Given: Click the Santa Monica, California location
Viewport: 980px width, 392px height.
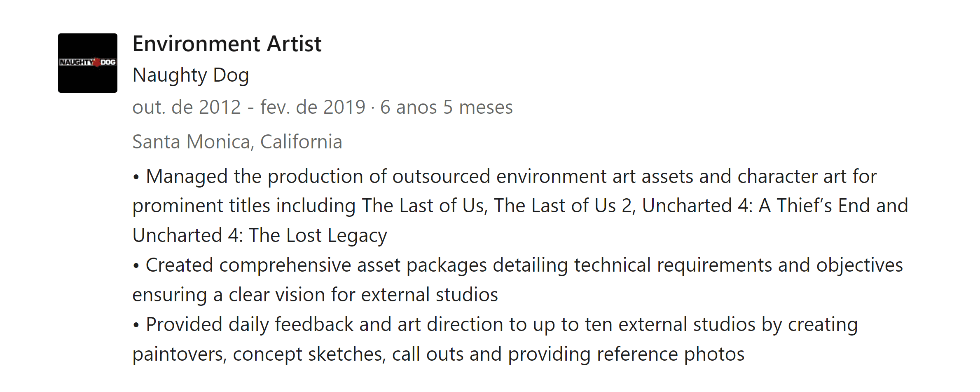Looking at the screenshot, I should pyautogui.click(x=237, y=142).
